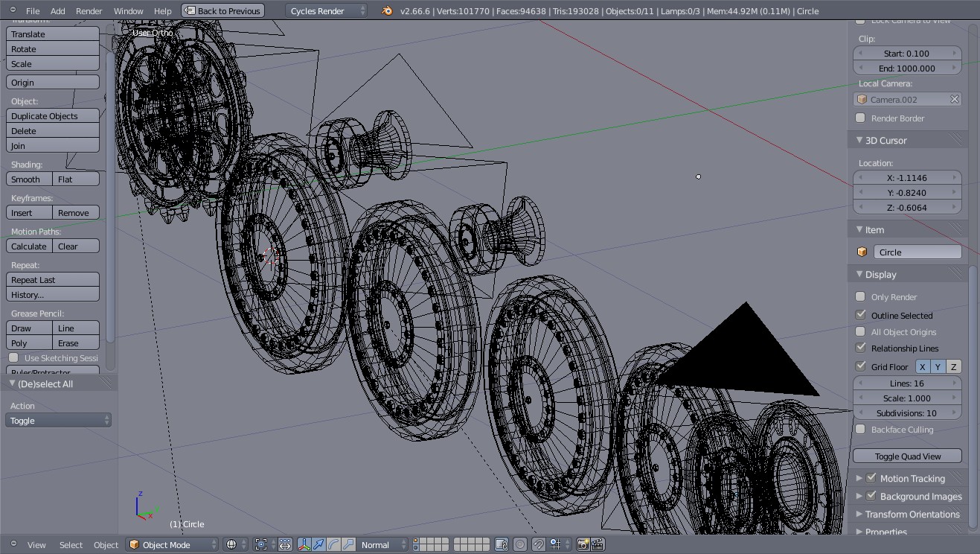Uncheck Outline Selected

click(x=860, y=315)
